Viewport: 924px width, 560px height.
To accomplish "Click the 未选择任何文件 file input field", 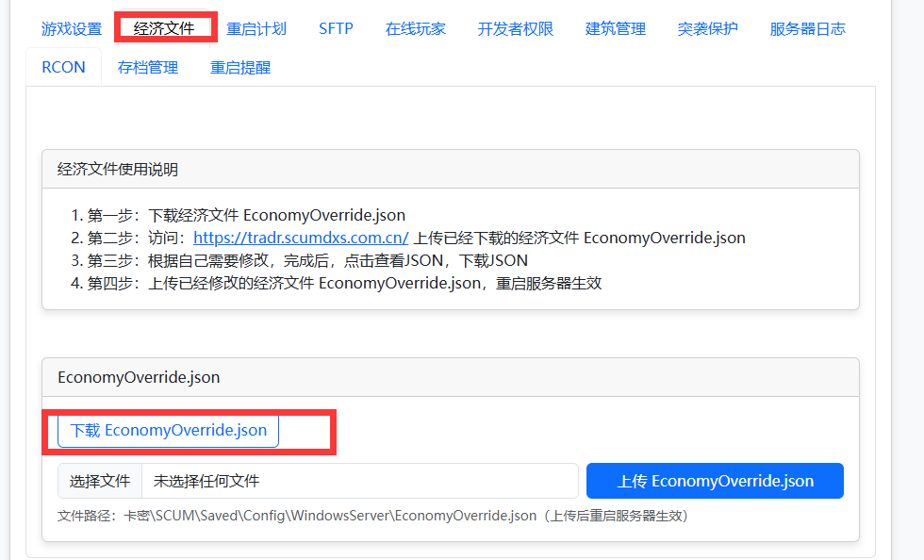I will click(x=360, y=481).
